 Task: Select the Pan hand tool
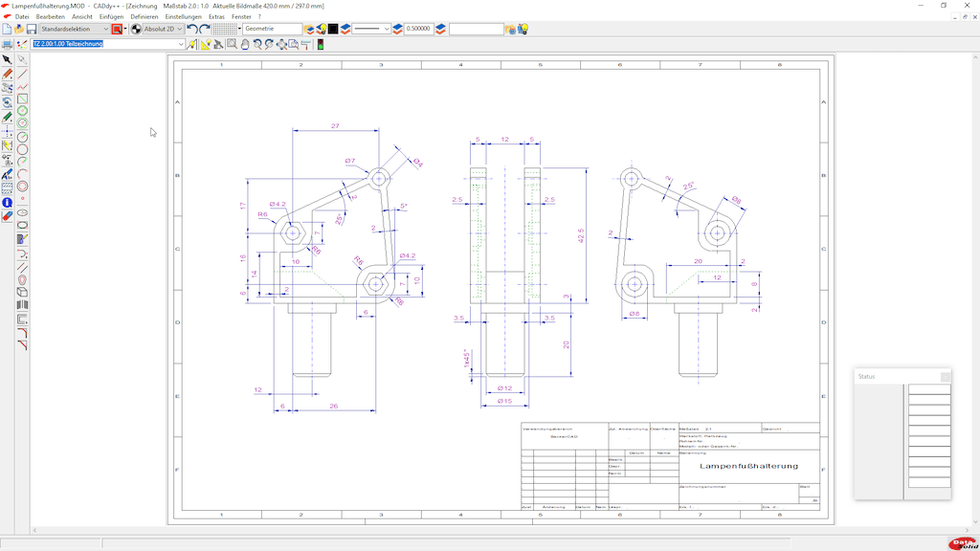click(244, 44)
